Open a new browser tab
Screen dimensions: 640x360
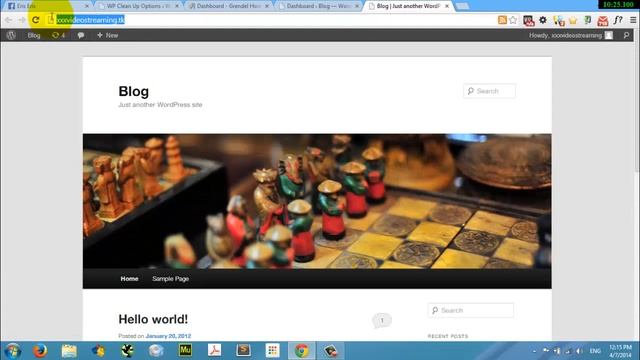coord(462,6)
